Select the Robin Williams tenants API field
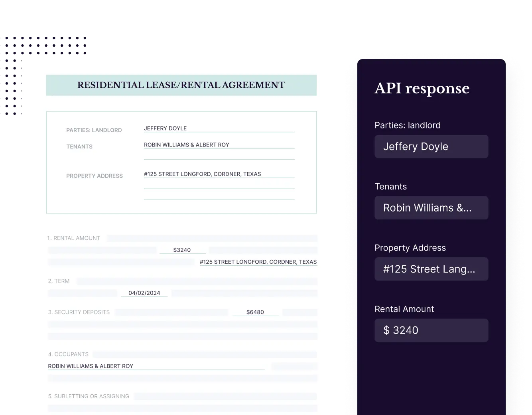 pos(431,207)
